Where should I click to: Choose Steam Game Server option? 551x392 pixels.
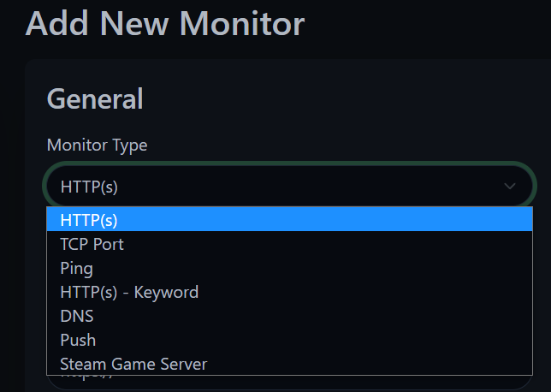click(x=133, y=364)
